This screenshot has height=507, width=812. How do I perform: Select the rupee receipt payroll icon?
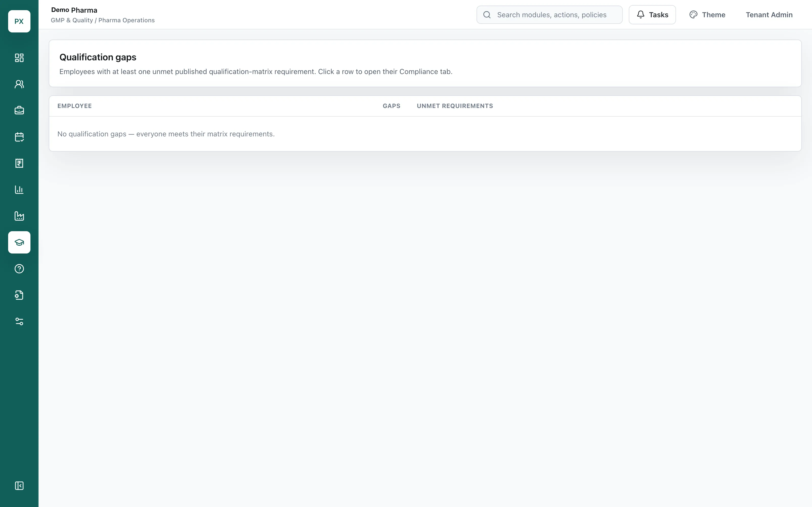[x=19, y=163]
